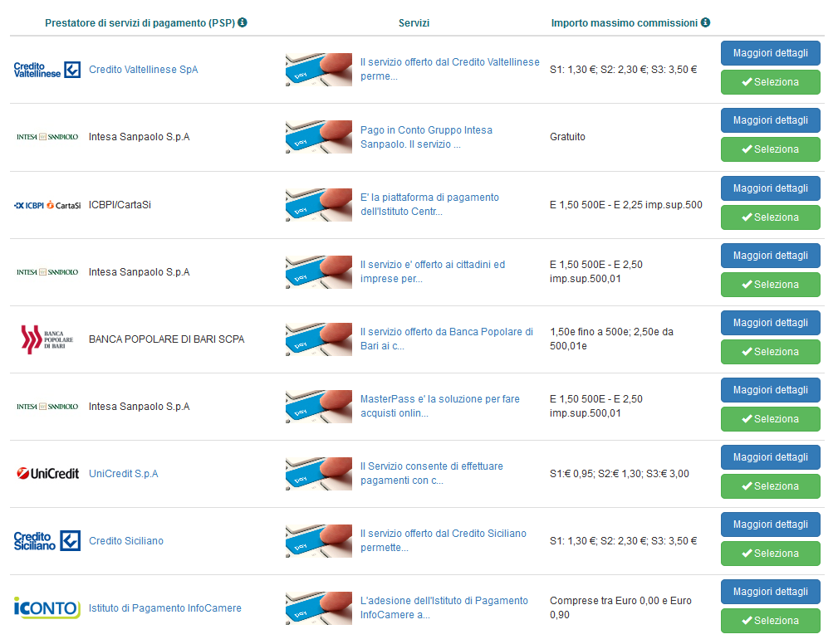
Task: Open the service thumbnail in the InfoCamere row
Action: [x=319, y=608]
